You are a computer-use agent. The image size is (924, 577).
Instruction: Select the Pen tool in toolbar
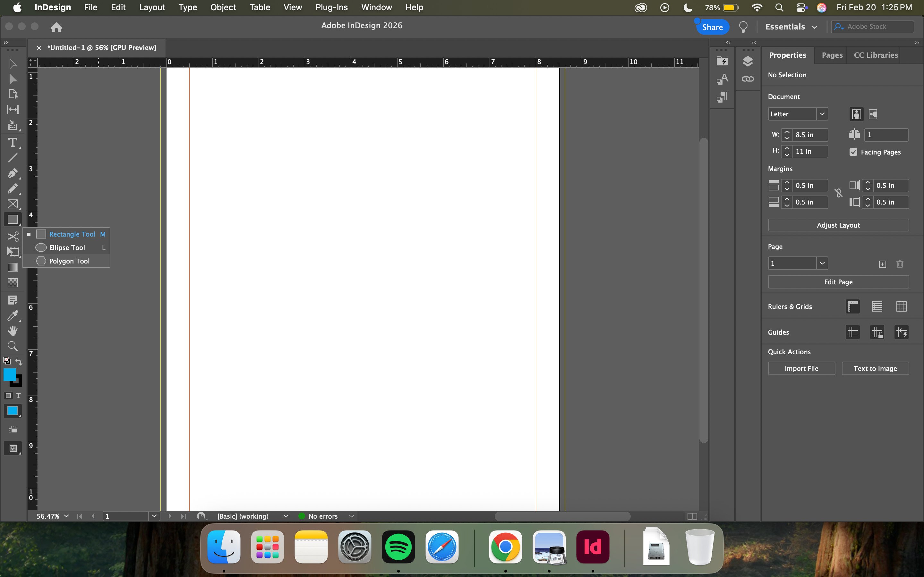pos(13,173)
